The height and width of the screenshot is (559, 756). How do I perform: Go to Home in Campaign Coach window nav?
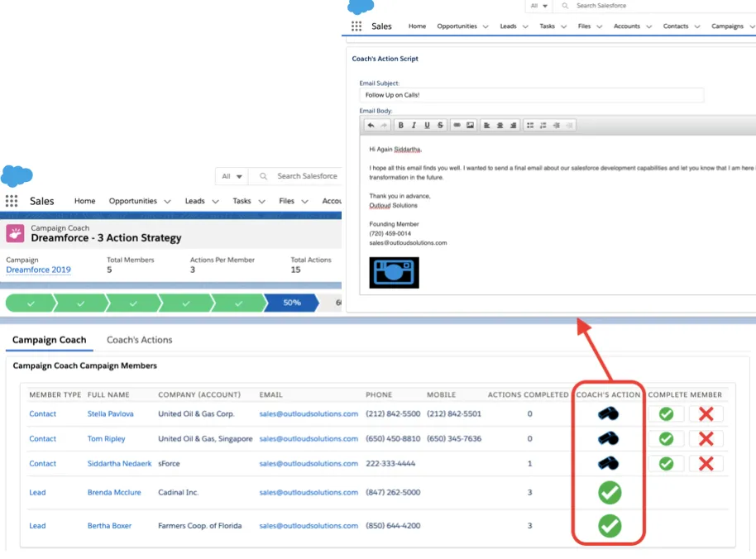point(85,201)
